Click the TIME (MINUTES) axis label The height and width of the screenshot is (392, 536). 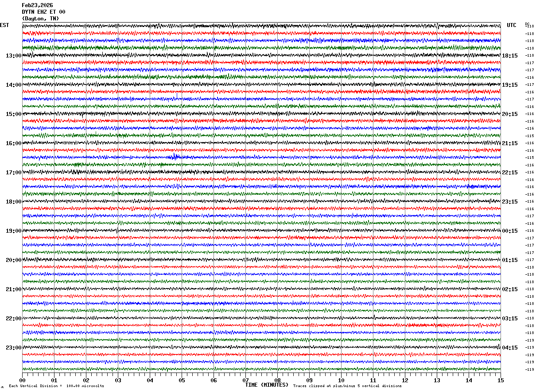tap(267, 385)
